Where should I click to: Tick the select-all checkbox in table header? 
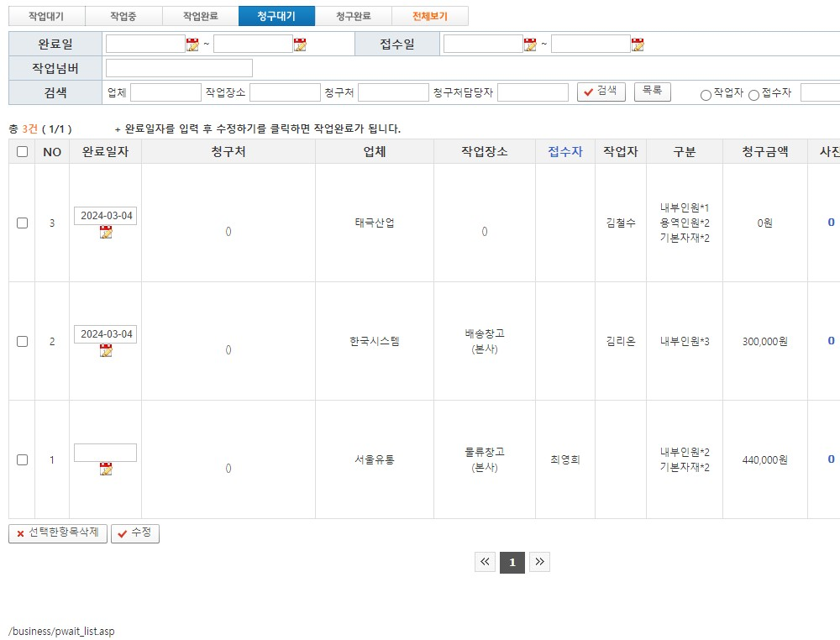click(x=22, y=152)
